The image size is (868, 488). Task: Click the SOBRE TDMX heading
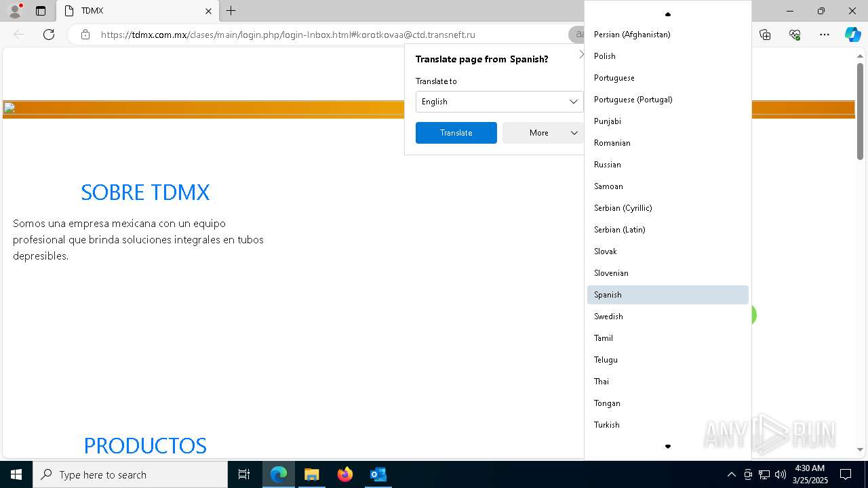click(x=145, y=192)
